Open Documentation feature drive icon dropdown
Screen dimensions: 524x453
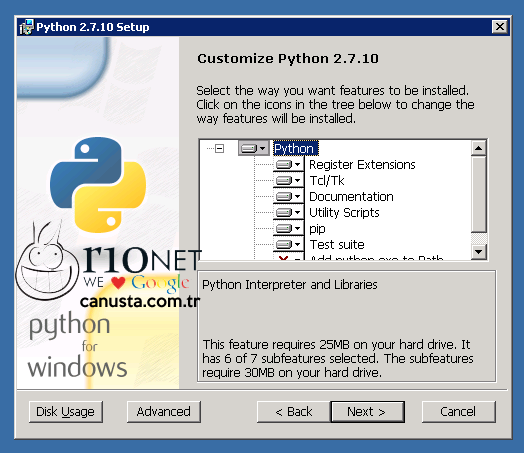pos(289,196)
